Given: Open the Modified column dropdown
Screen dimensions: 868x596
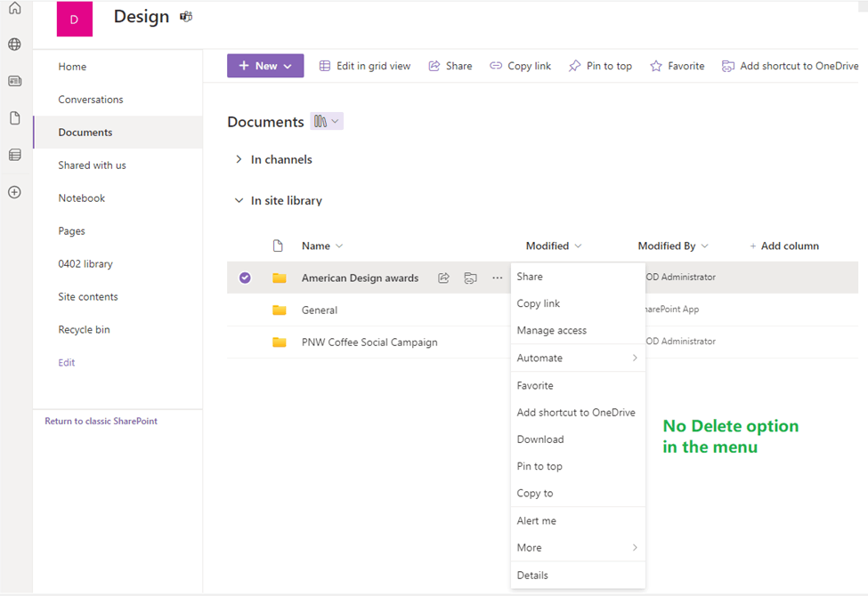Looking at the screenshot, I should 578,246.
